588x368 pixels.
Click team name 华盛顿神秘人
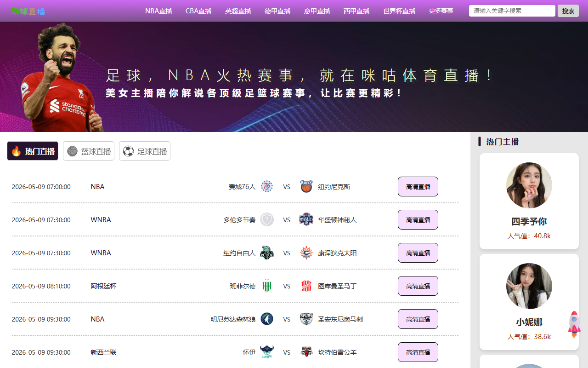tap(337, 220)
